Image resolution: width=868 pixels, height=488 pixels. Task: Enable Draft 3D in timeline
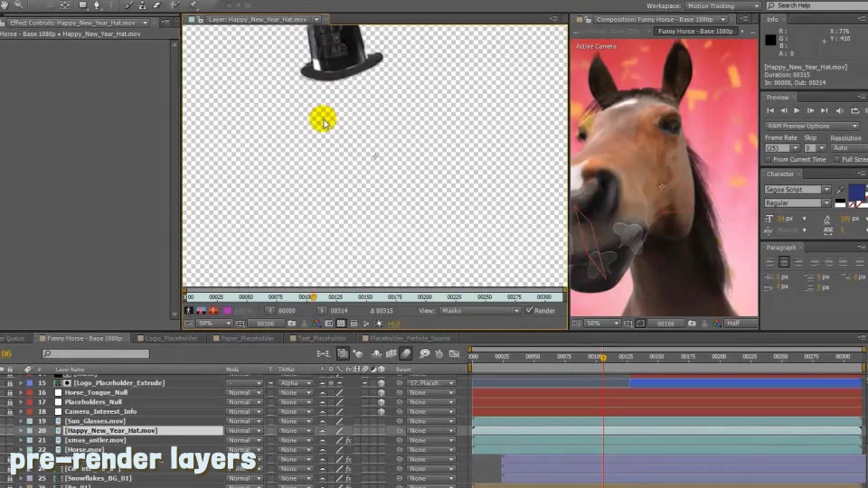click(x=358, y=353)
